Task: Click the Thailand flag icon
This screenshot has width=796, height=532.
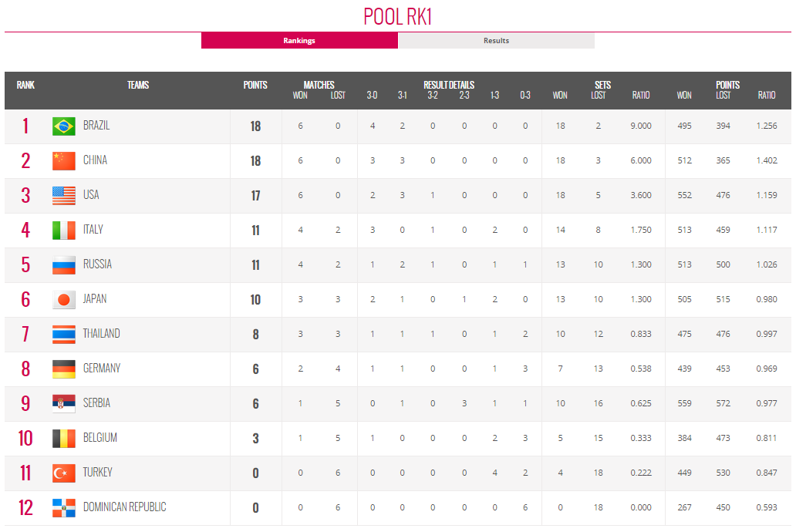Action: [x=63, y=334]
